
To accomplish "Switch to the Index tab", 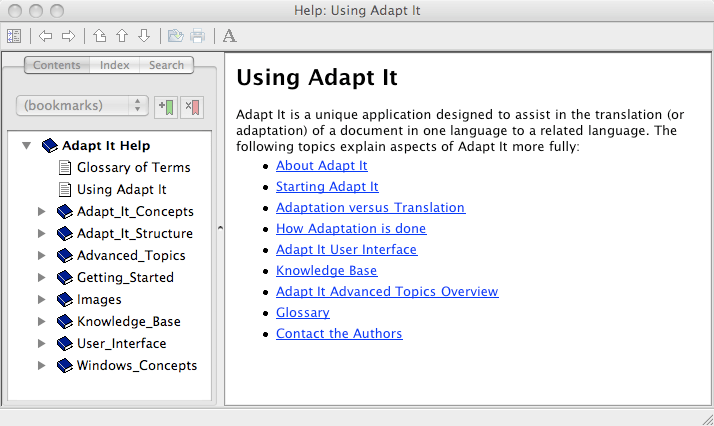I will click(115, 65).
